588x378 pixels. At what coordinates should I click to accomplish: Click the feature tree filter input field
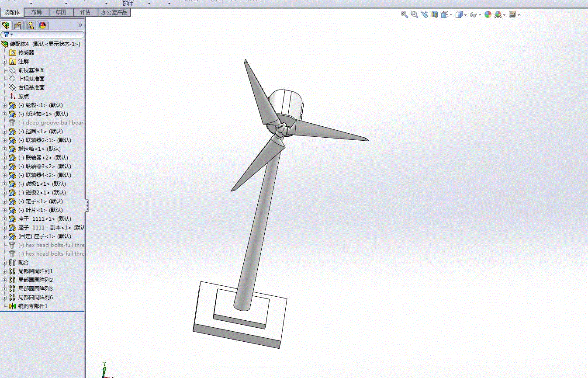[42, 35]
